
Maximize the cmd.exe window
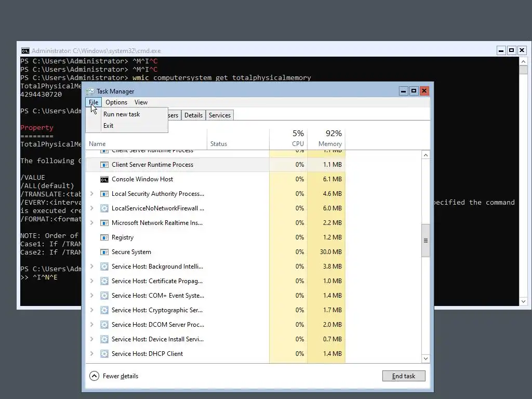click(x=511, y=50)
